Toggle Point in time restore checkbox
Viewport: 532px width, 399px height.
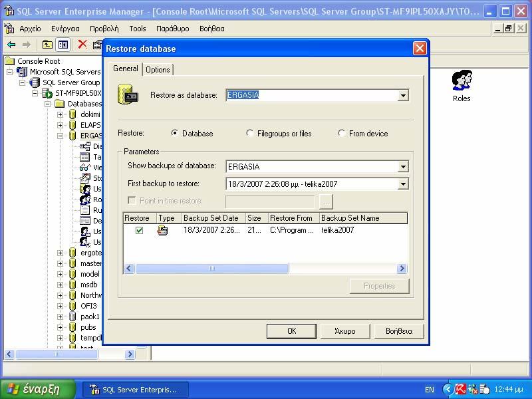(132, 201)
